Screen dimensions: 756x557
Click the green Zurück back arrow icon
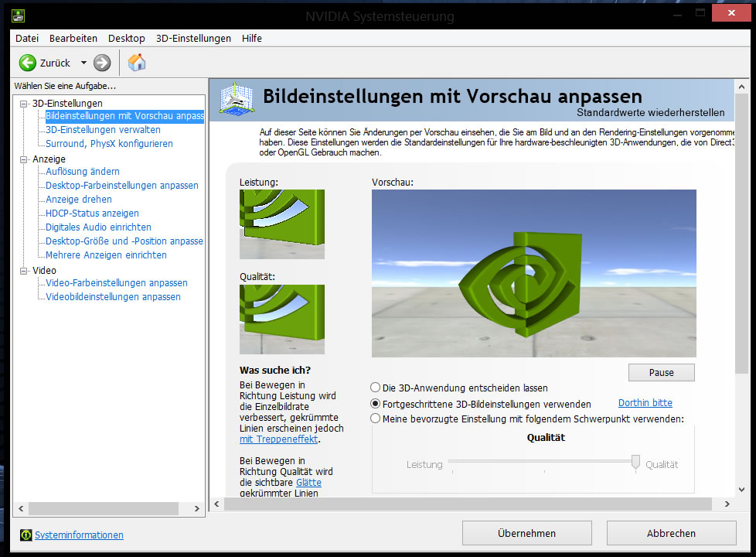click(28, 63)
